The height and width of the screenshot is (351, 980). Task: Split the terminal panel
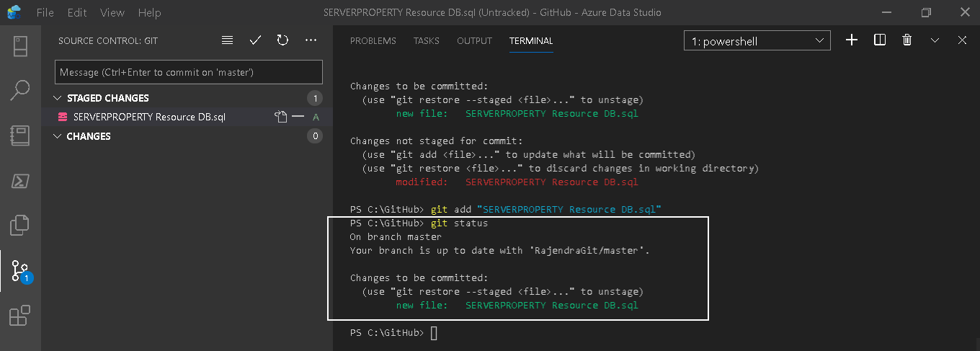point(879,40)
